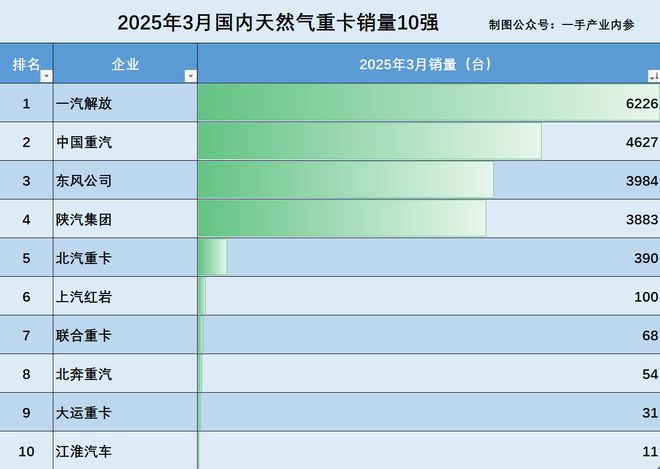Select the 陕汽集团 cell
The width and height of the screenshot is (660, 469).
tap(125, 219)
